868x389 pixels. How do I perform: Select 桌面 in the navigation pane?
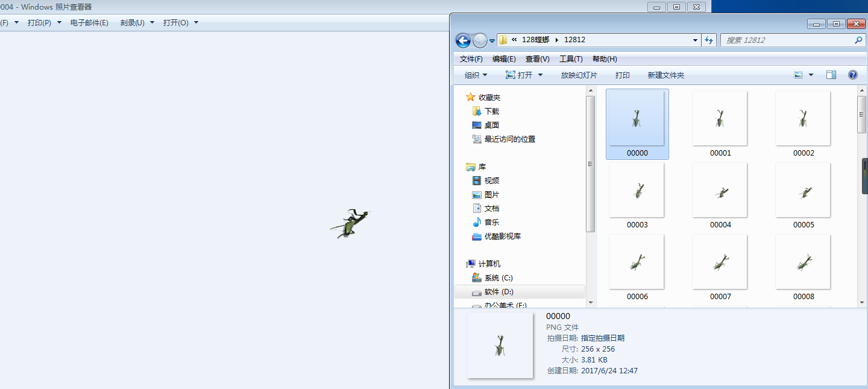492,125
